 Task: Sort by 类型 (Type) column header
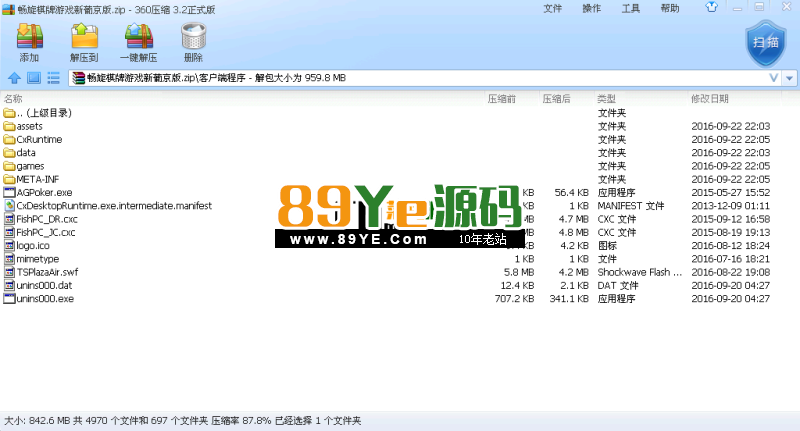pyautogui.click(x=606, y=98)
